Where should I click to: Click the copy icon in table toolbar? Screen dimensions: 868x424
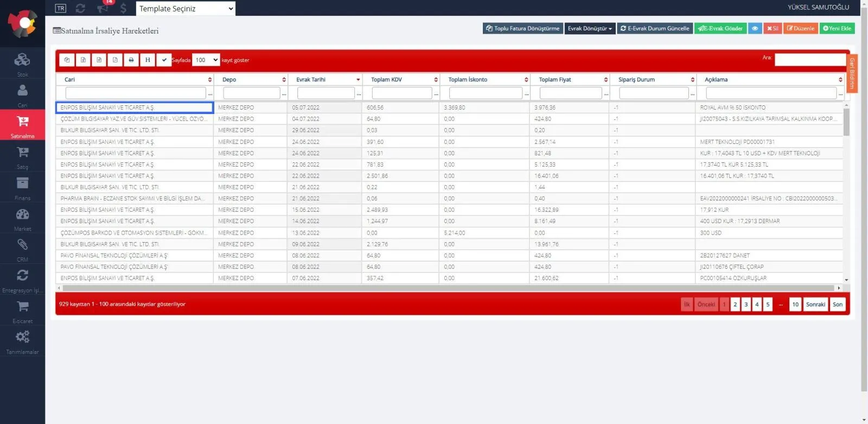coord(67,60)
